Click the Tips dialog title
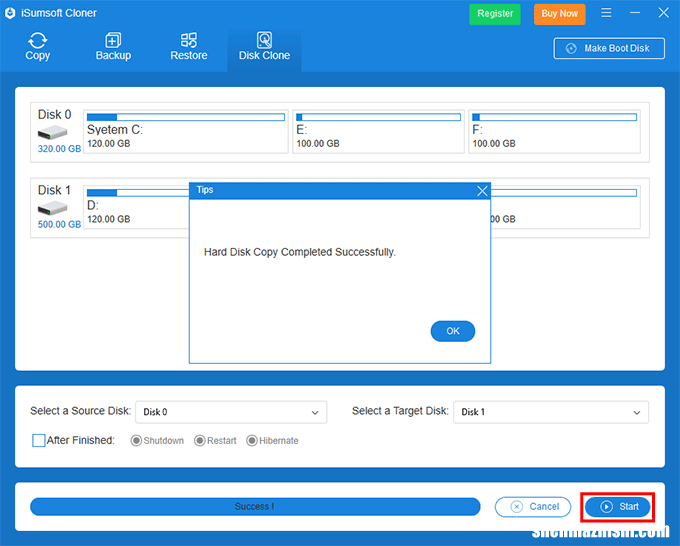Image resolution: width=680 pixels, height=546 pixels. 205,190
